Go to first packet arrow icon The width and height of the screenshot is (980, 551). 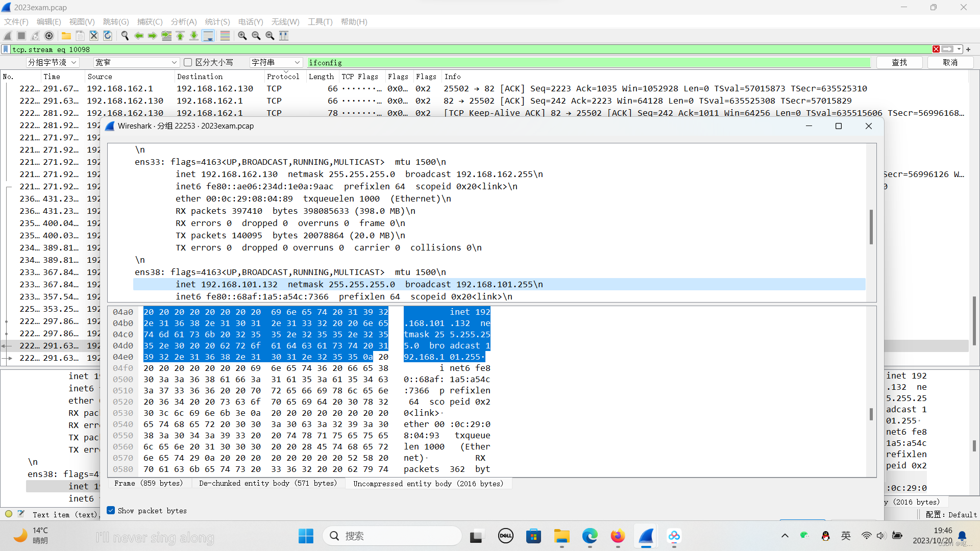180,36
